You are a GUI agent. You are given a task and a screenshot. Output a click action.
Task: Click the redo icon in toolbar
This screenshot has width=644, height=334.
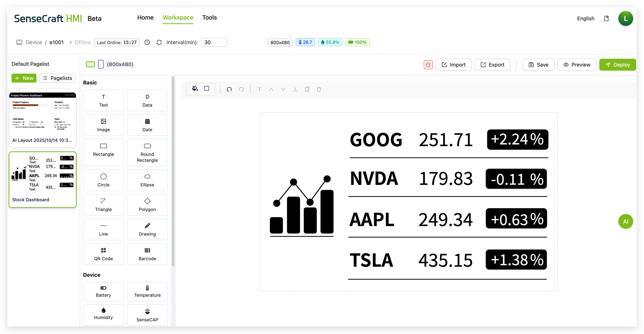[x=241, y=89]
